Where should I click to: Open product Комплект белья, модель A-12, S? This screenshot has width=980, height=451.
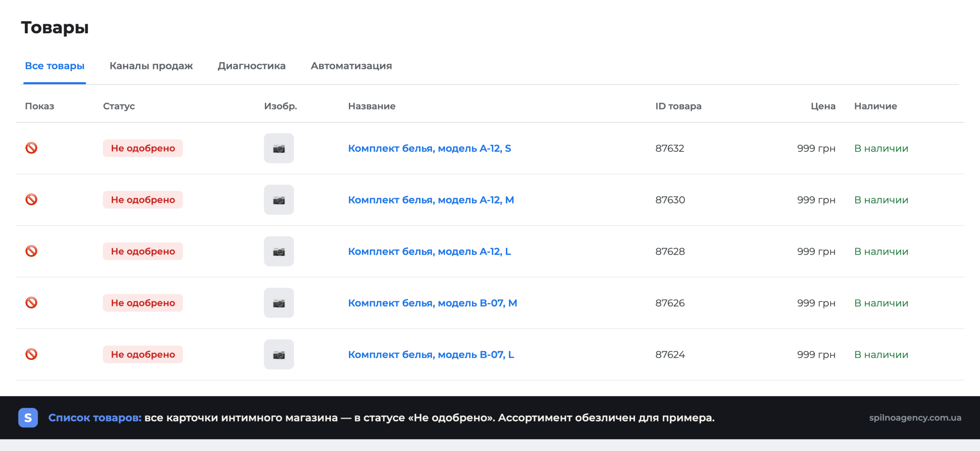[430, 148]
